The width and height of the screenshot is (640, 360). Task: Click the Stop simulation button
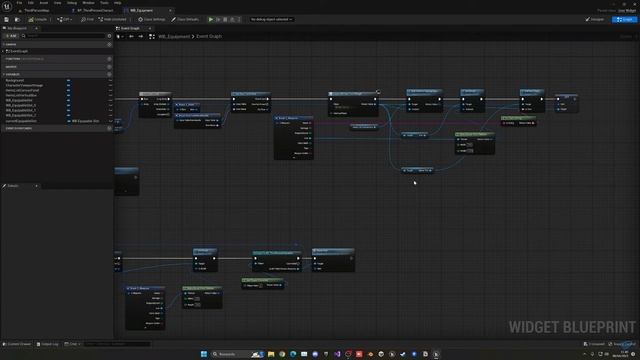click(x=225, y=19)
